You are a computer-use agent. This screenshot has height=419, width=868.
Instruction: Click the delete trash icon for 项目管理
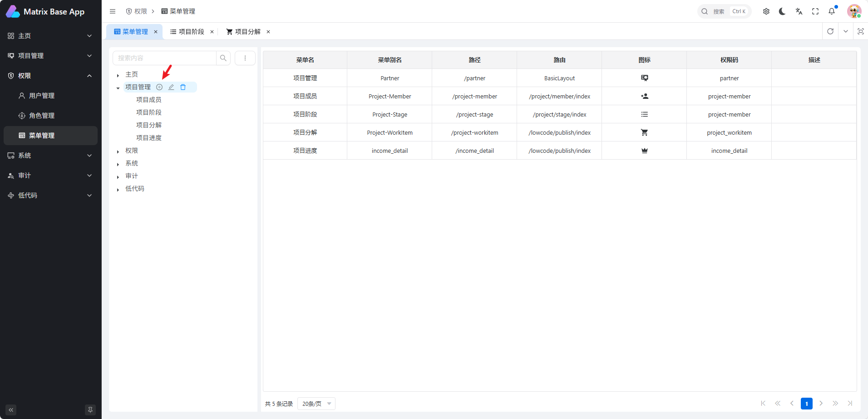click(x=183, y=87)
